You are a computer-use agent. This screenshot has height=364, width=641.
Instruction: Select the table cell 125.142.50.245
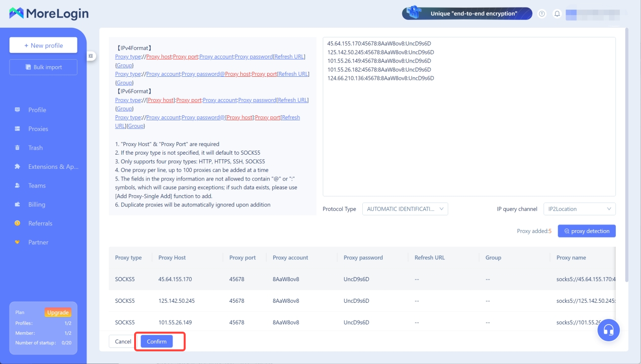click(x=177, y=301)
